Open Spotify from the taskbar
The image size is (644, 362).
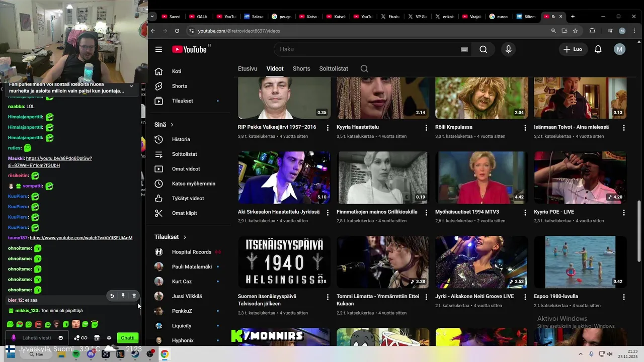pyautogui.click(x=76, y=354)
